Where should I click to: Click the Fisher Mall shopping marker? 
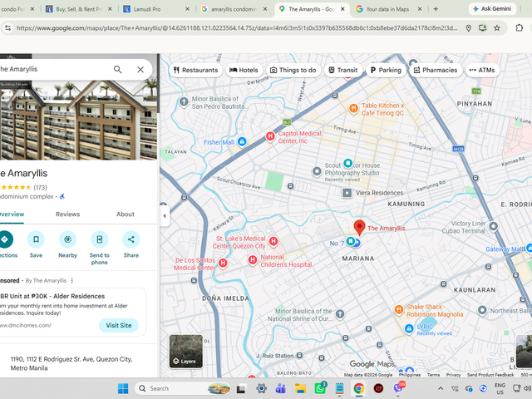point(242,141)
